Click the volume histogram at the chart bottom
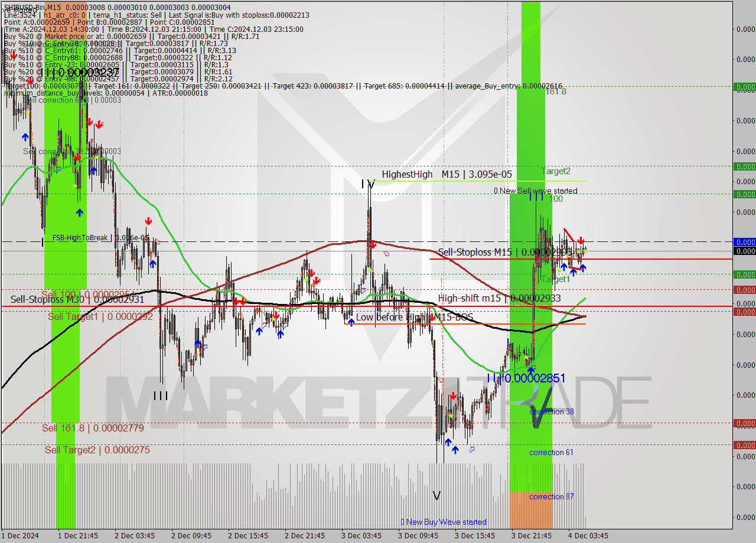This screenshot has width=756, height=543. coord(293,496)
